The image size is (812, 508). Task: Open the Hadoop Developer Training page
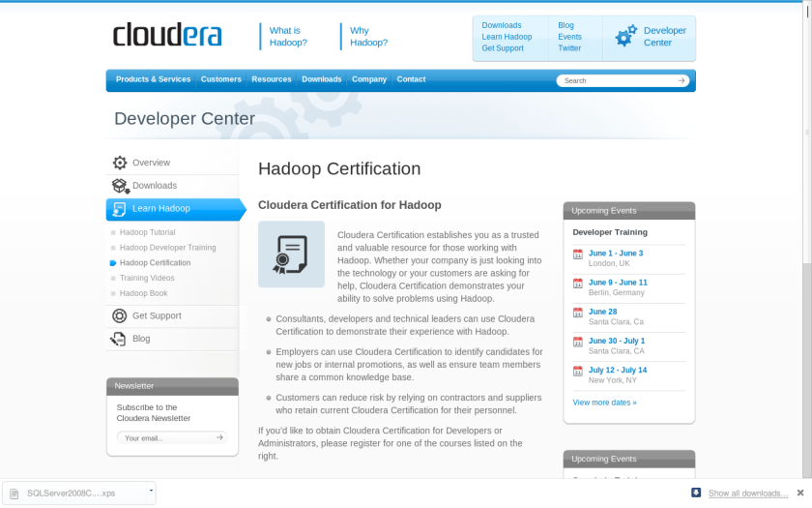167,248
